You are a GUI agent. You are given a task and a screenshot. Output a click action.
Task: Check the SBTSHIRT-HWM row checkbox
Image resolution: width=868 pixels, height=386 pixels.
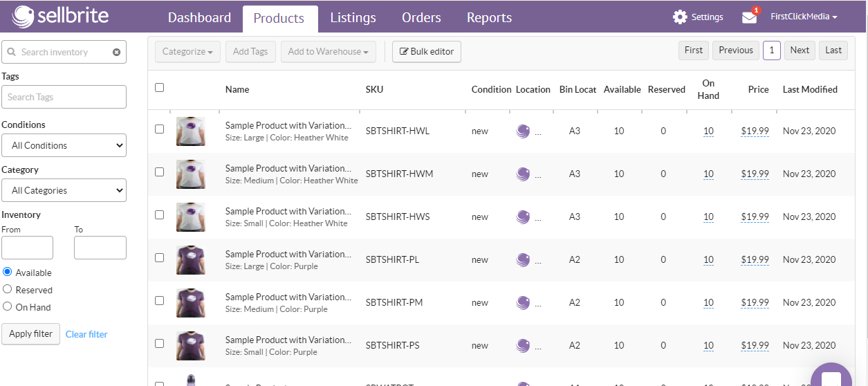(160, 172)
